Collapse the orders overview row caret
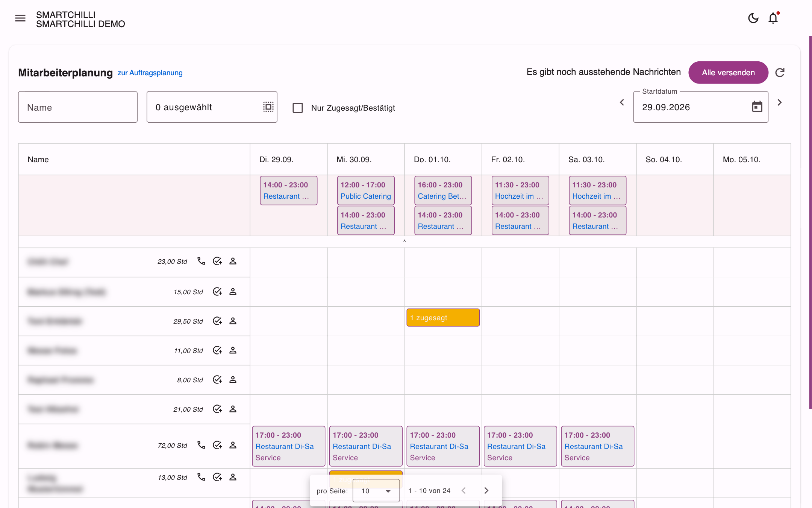This screenshot has height=508, width=812. click(x=404, y=241)
